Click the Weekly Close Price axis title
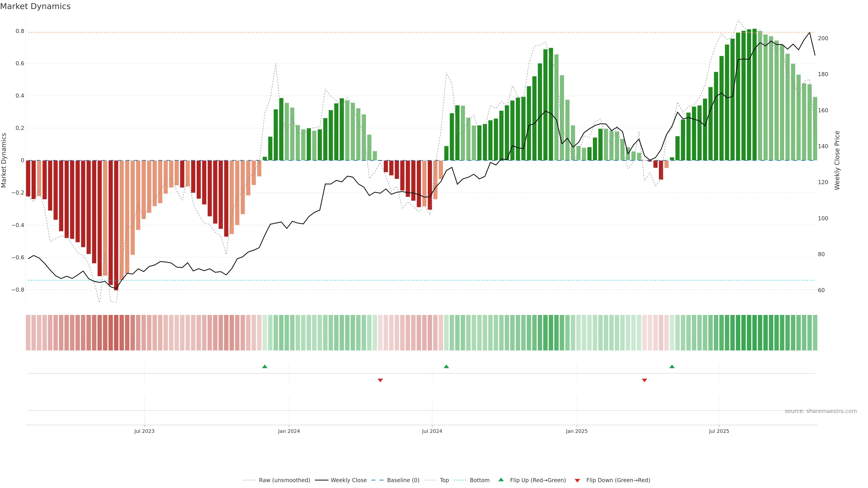The width and height of the screenshot is (868, 488). point(837,160)
